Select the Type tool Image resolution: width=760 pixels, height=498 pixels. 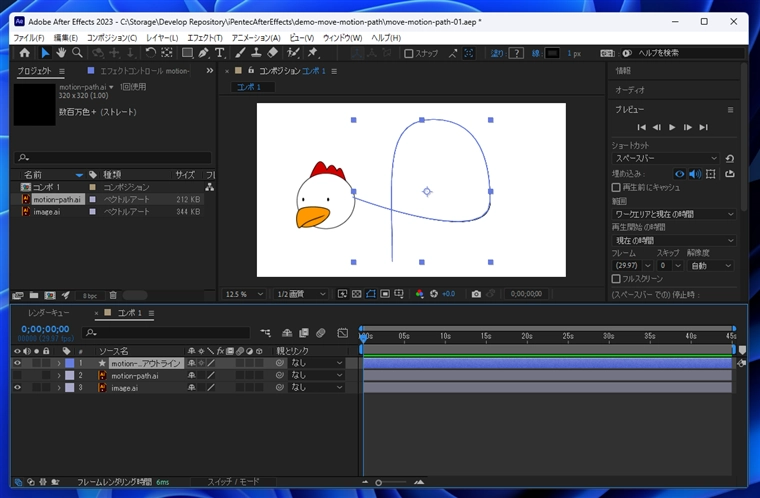pyautogui.click(x=219, y=53)
